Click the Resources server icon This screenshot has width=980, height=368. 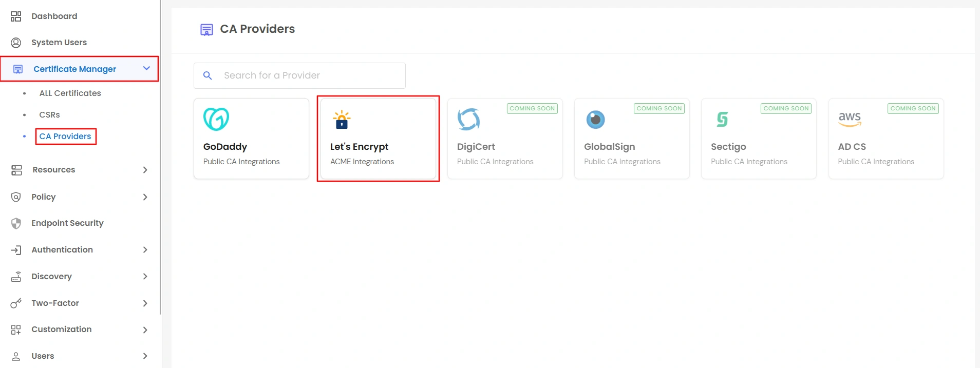pyautogui.click(x=16, y=170)
